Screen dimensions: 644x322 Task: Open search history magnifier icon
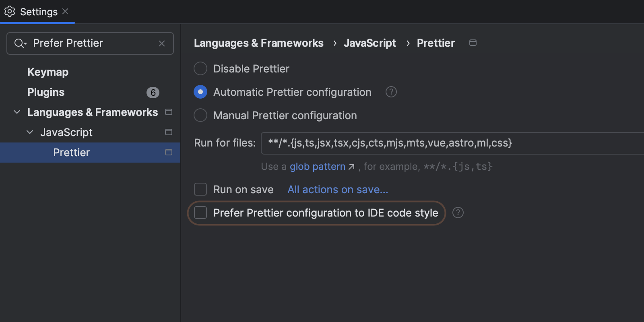(20, 43)
